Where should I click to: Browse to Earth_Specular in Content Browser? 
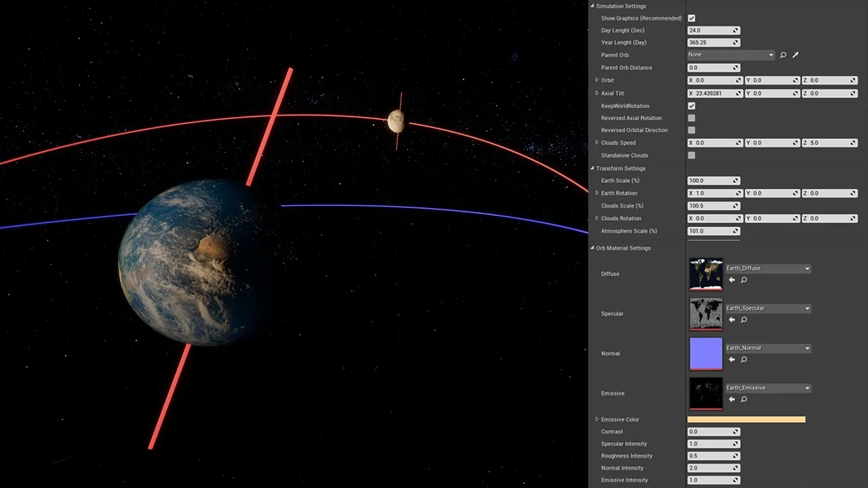point(744,320)
